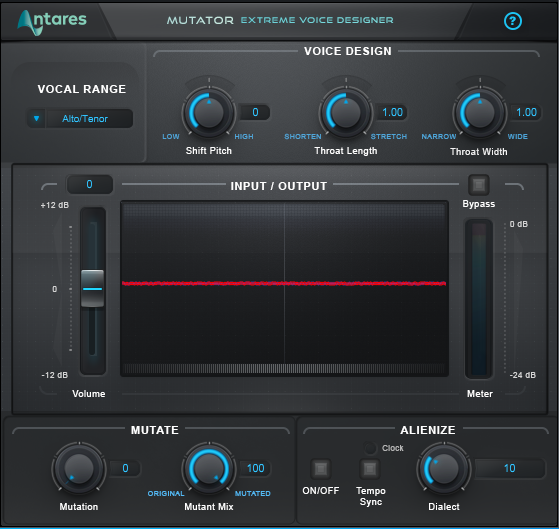This screenshot has width=559, height=529.
Task: Open help via the question mark icon
Action: pos(513,21)
